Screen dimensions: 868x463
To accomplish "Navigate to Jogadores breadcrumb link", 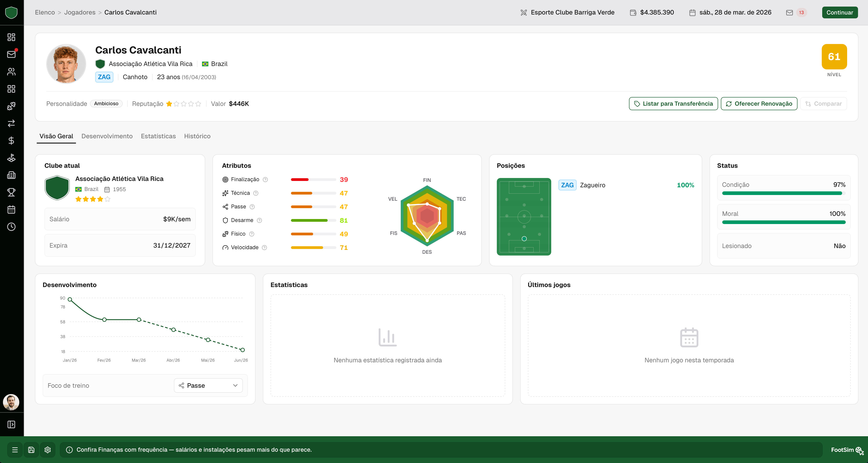I will 80,12.
